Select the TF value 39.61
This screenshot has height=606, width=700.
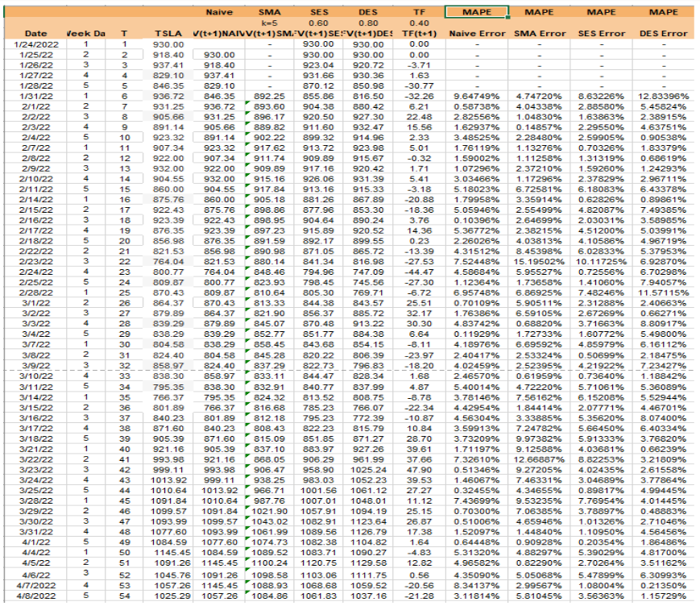coord(419,449)
